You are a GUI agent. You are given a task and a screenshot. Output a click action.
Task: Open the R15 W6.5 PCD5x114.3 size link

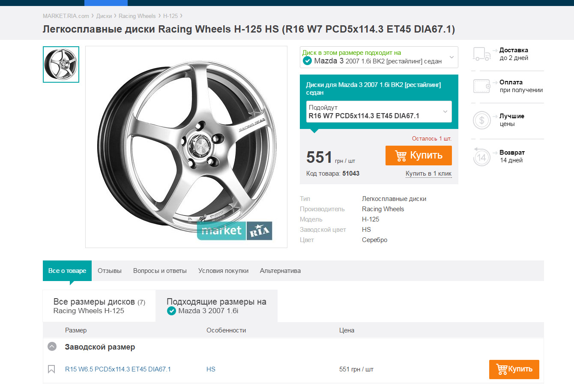[x=118, y=369]
